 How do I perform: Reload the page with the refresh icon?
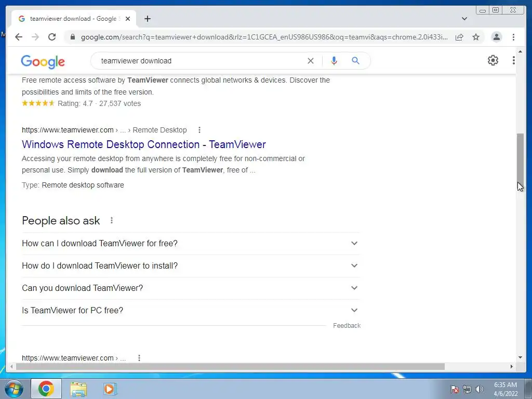52,37
